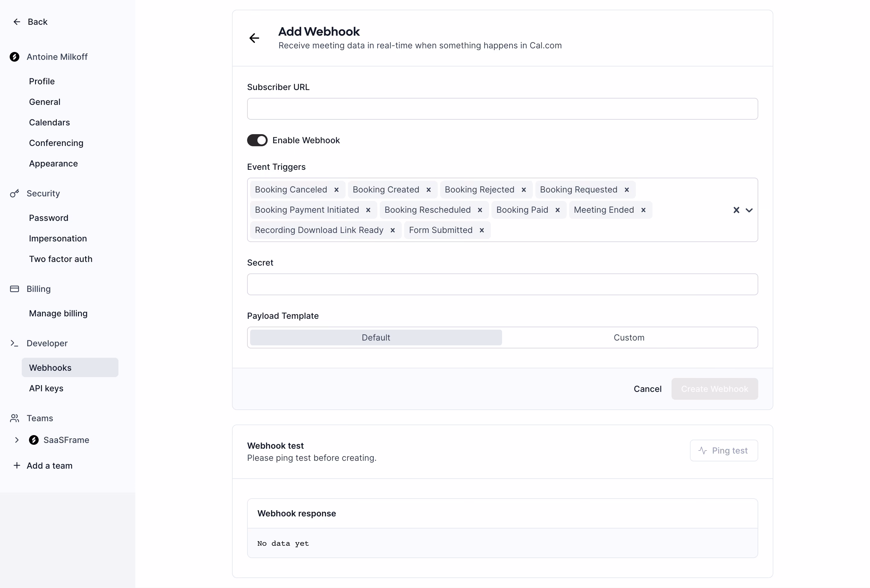Image resolution: width=870 pixels, height=588 pixels.
Task: Click the Webhook response heading
Action: [x=296, y=513]
